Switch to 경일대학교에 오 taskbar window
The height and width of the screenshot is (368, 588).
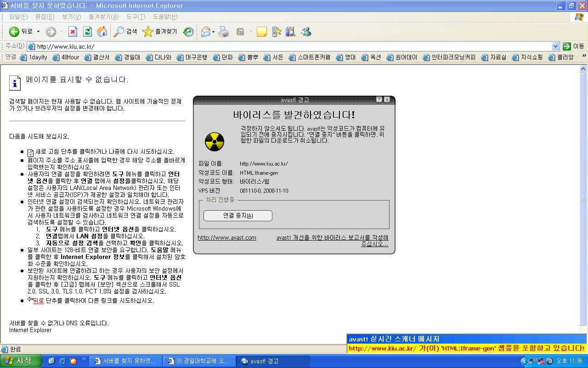(x=199, y=361)
